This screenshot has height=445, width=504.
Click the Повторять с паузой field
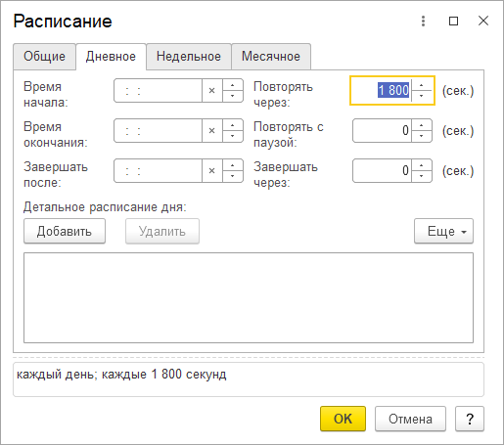click(382, 130)
